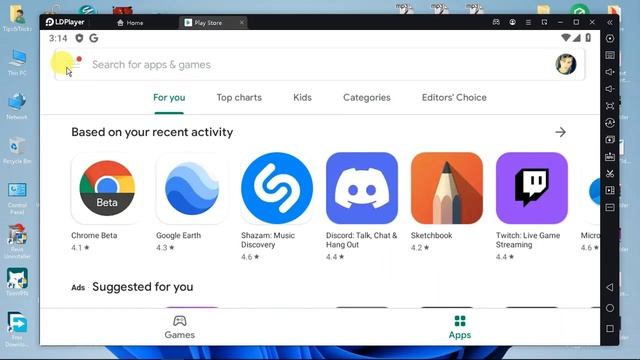Screen dimensions: 640x360
Task: Click the scissors screenshot icon in sidebar
Action: pos(610,173)
